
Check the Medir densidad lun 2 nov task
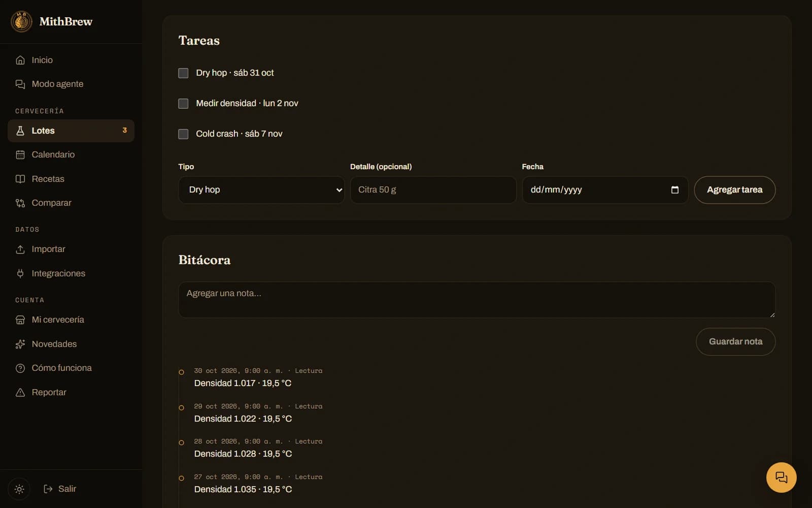[183, 104]
